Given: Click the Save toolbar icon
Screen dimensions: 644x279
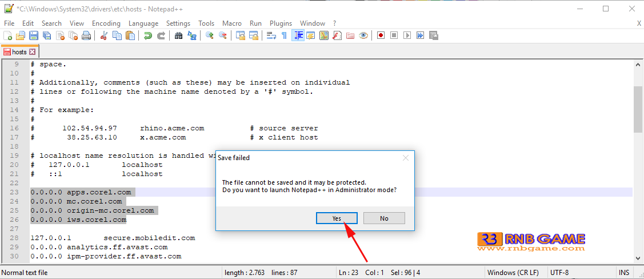Looking at the screenshot, I should tap(34, 36).
